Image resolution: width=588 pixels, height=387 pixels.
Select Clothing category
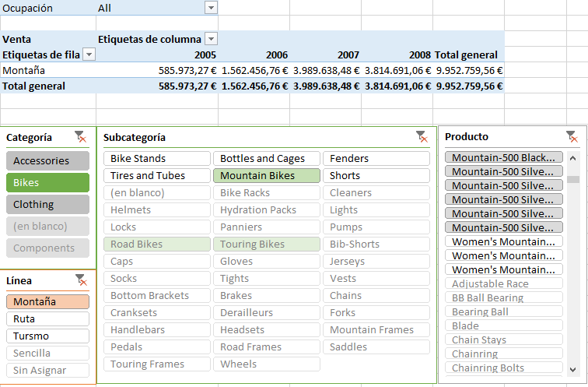coord(47,205)
